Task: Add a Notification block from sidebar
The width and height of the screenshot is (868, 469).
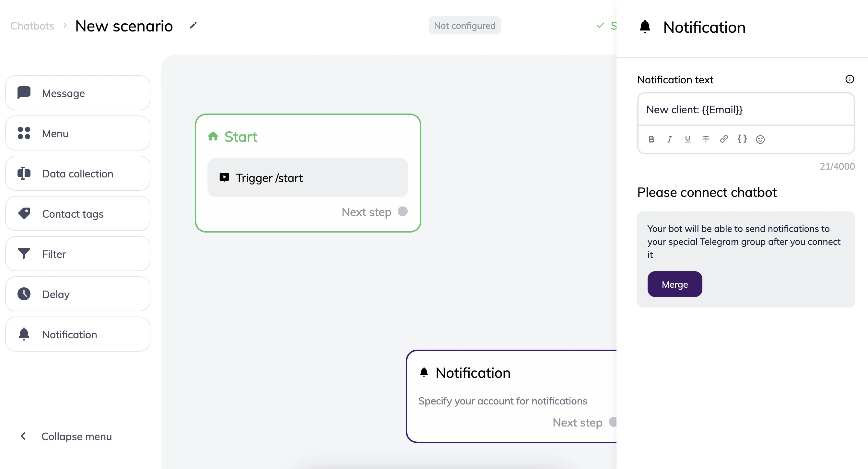Action: tap(78, 334)
